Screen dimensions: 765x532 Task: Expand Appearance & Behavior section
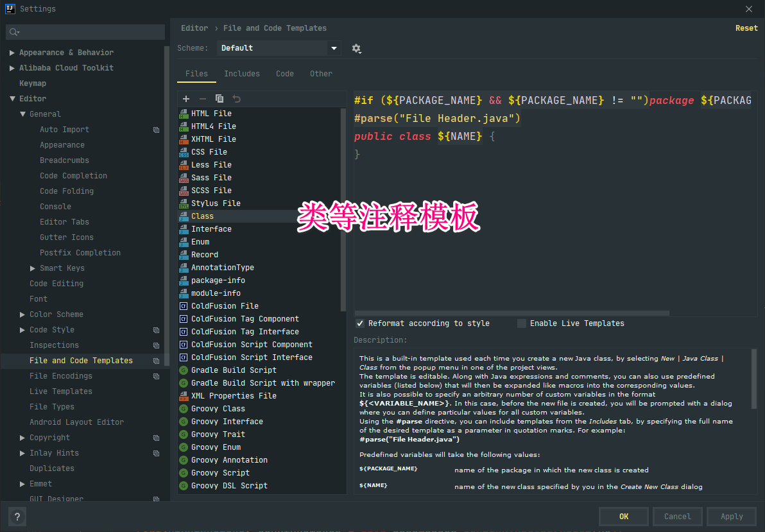coord(12,53)
